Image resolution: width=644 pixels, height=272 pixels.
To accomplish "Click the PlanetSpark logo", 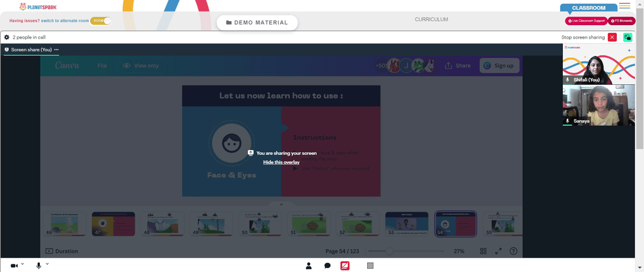I will [38, 6].
